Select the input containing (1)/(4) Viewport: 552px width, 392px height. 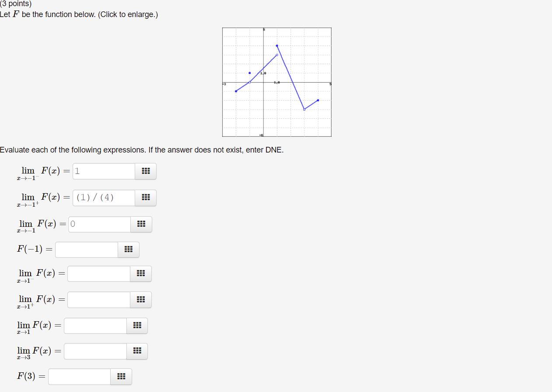pyautogui.click(x=104, y=198)
